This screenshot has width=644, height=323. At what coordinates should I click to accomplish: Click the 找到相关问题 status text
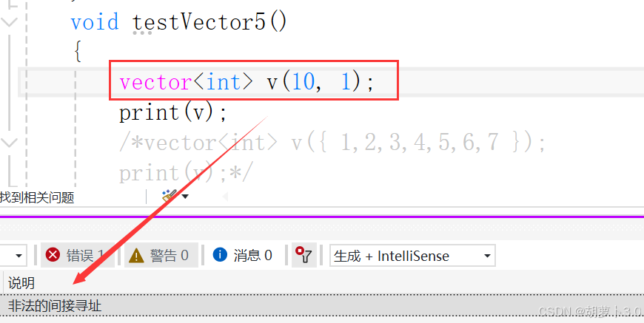(37, 197)
